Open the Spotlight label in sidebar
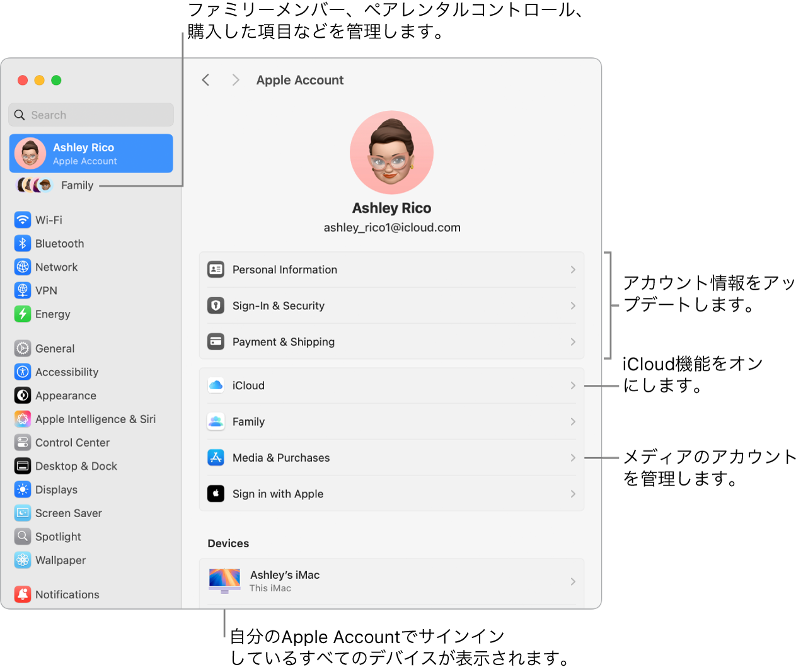Image resolution: width=808 pixels, height=672 pixels. point(58,537)
